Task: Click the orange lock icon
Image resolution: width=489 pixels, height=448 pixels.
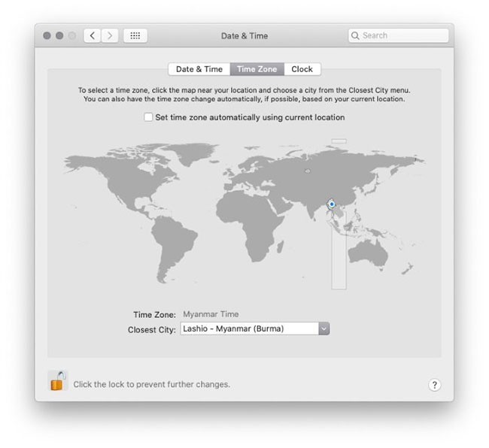Action: click(x=58, y=380)
